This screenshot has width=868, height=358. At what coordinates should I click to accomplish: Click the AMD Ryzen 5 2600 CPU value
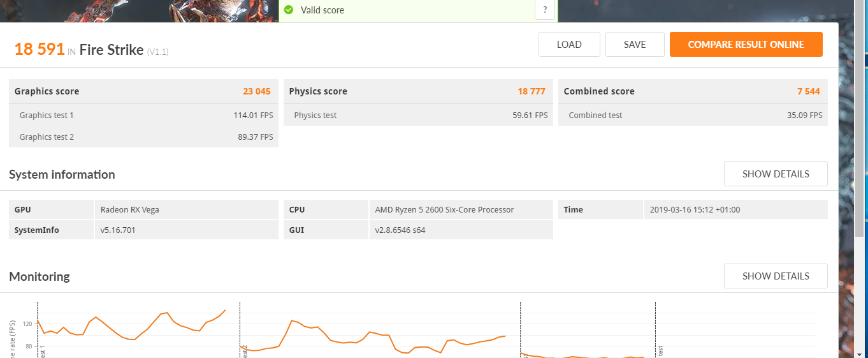444,210
